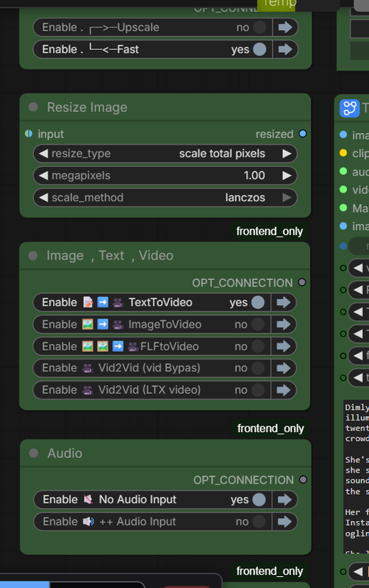Click the arrow icon beside TextToVideo row

point(284,302)
